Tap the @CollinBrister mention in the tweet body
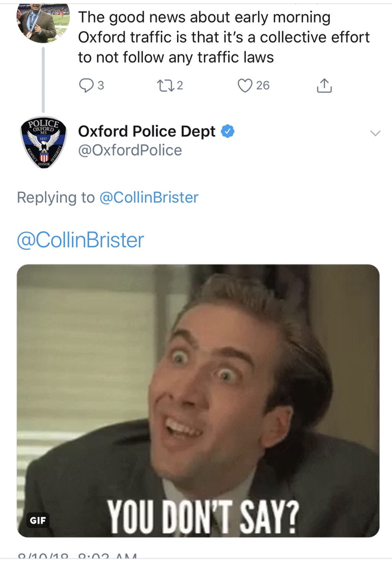Screen dimensions: 392x563 point(80,240)
